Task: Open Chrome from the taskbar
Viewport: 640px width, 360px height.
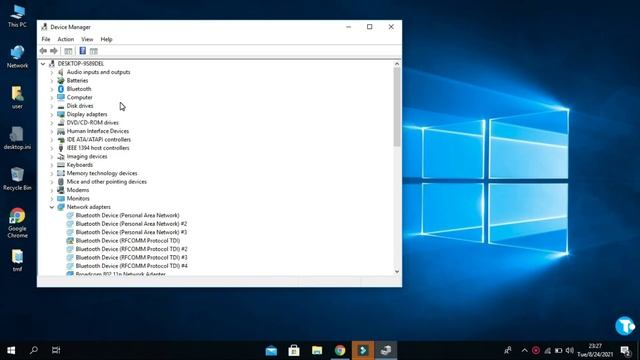Action: pos(340,350)
